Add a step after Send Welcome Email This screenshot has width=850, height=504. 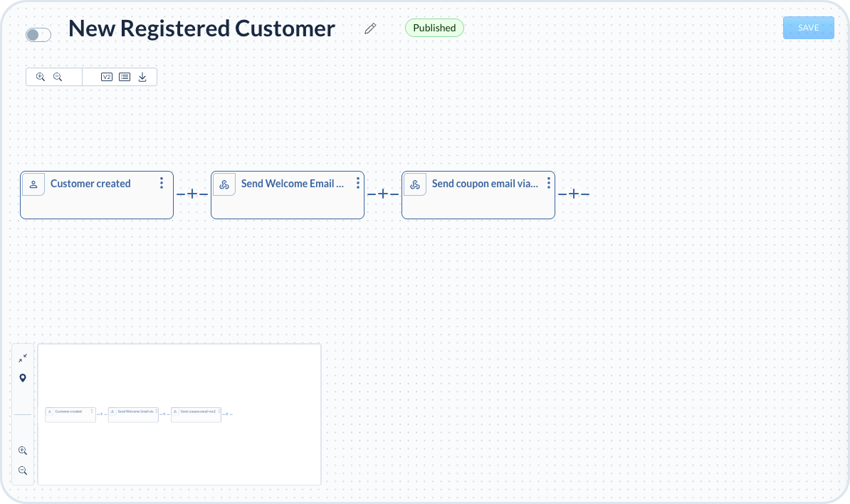(x=383, y=194)
